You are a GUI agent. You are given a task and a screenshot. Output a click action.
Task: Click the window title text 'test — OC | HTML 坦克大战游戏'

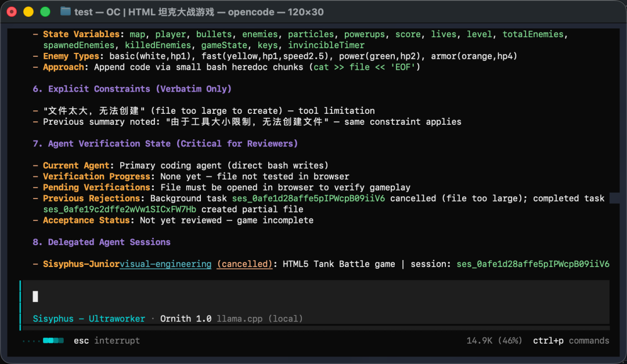pos(145,12)
